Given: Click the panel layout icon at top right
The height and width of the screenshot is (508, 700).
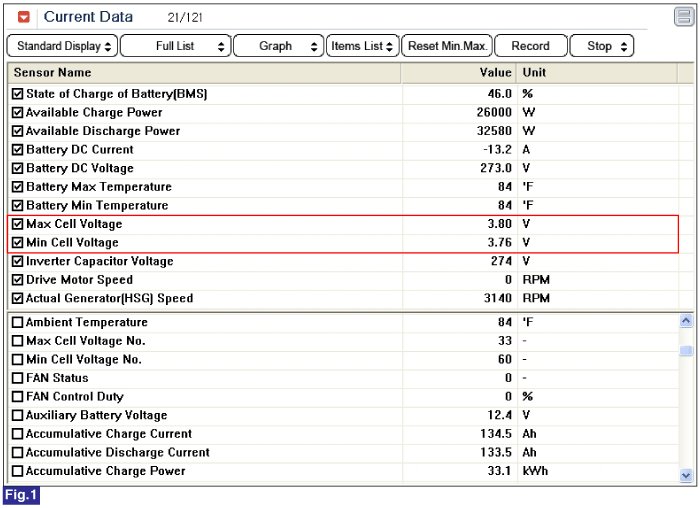Looking at the screenshot, I should (x=683, y=17).
